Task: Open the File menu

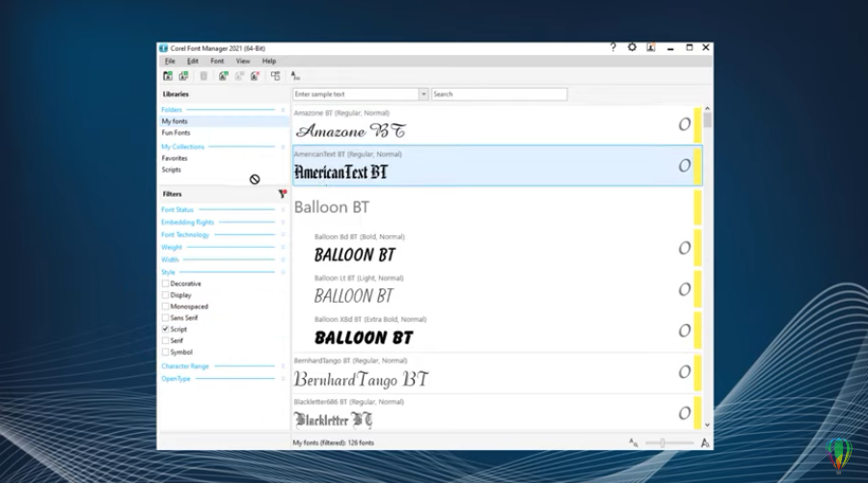Action: point(170,61)
